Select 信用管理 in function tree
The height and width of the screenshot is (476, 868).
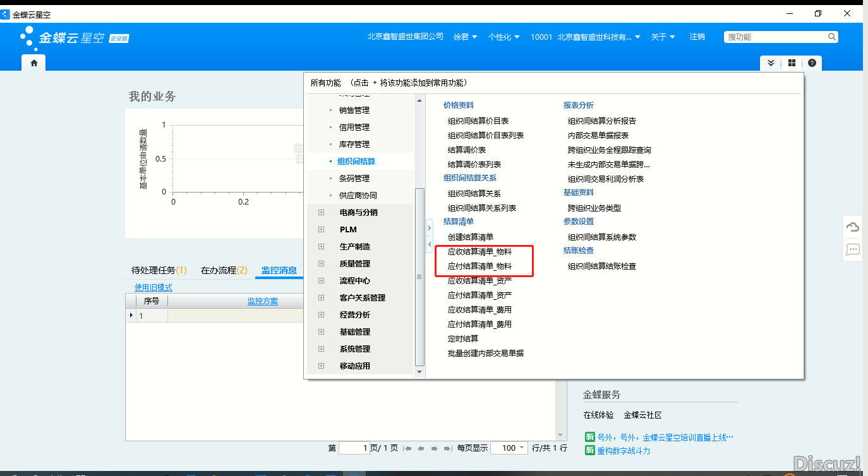coord(354,128)
